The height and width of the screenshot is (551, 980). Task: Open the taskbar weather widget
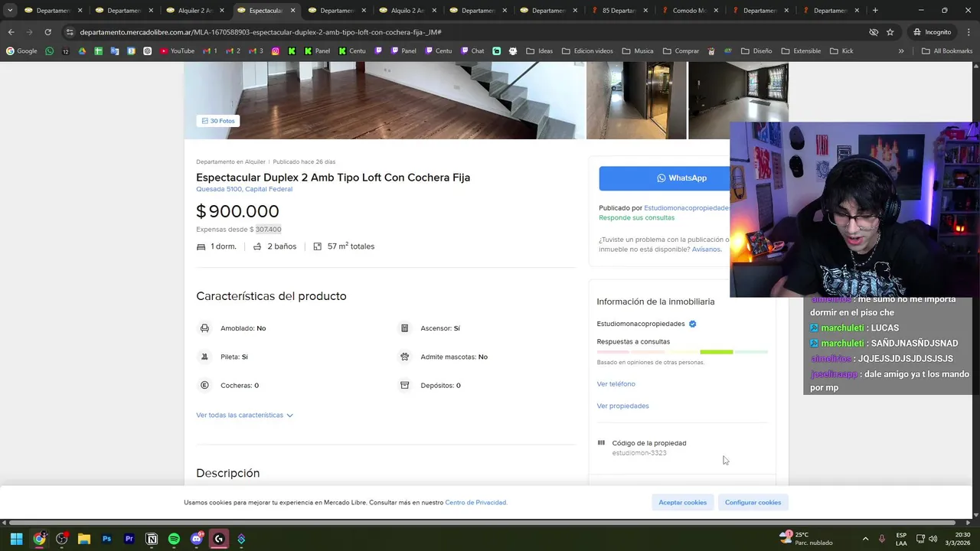(x=806, y=539)
